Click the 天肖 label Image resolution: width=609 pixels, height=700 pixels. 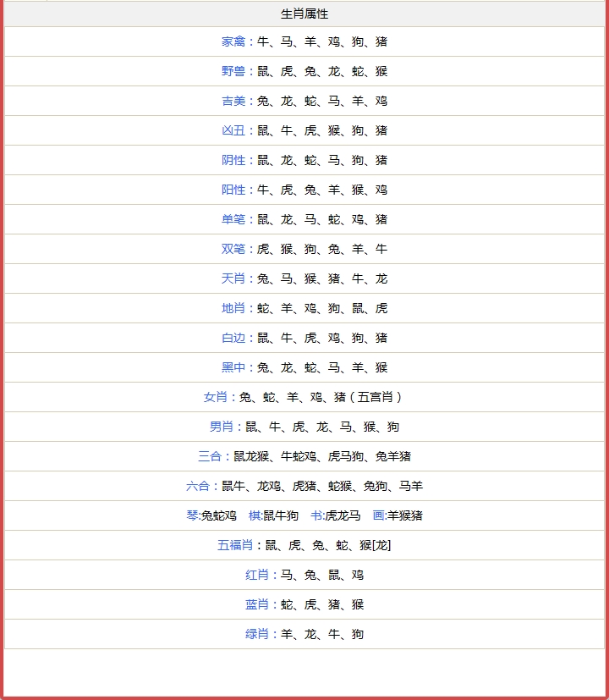(x=233, y=278)
